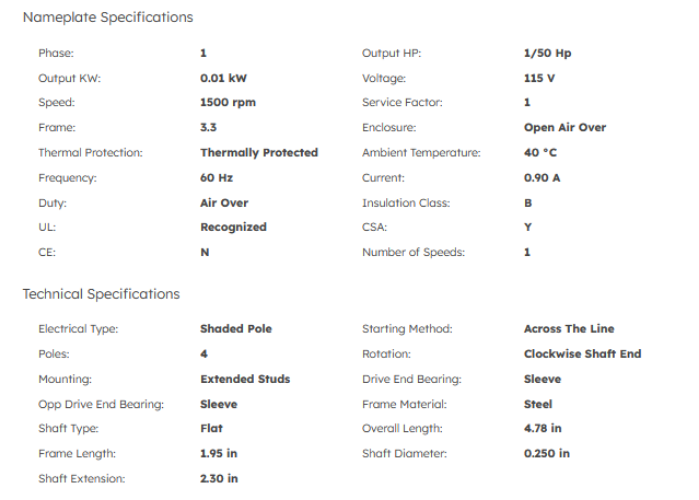699x500 pixels.
Task: Click the Nameplate Specifications heading
Action: pos(107,17)
